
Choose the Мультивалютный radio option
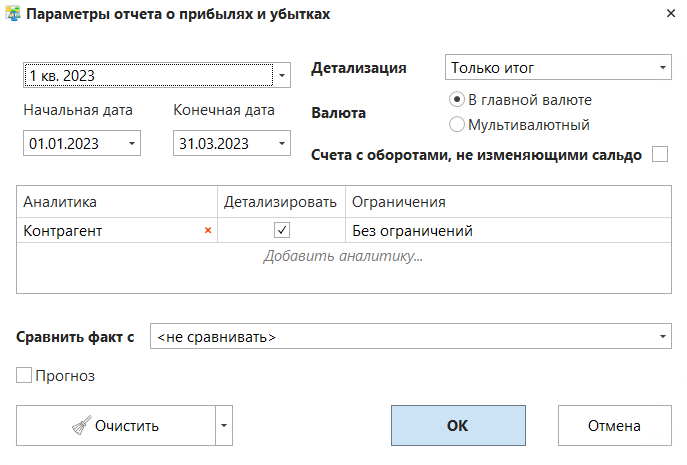click(457, 125)
